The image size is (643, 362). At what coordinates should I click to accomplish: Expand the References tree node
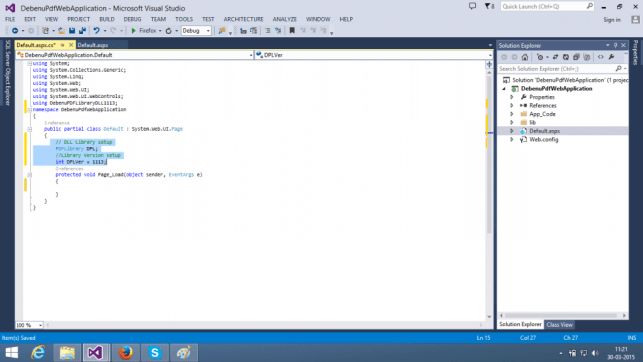point(511,105)
